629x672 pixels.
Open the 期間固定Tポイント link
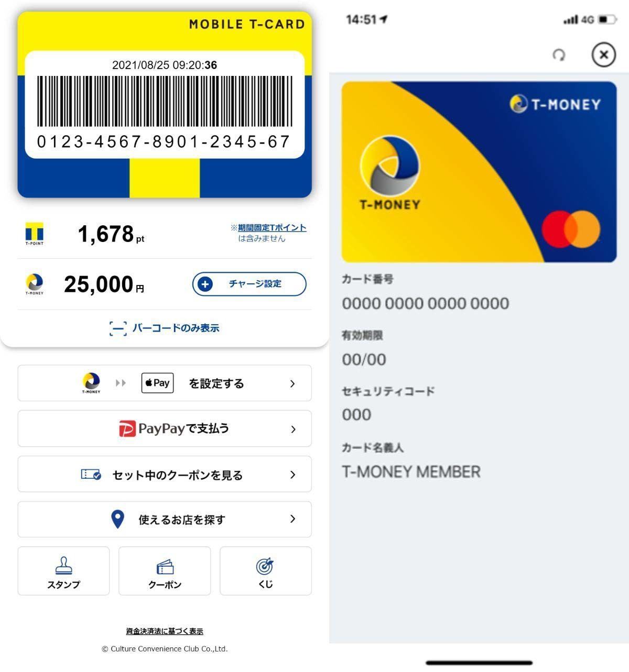(x=272, y=227)
